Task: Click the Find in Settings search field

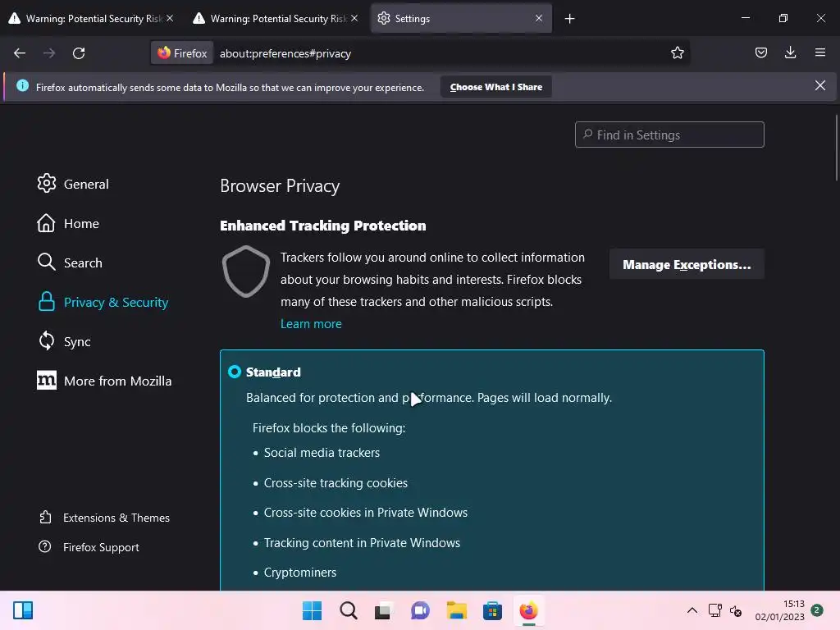Action: (669, 135)
